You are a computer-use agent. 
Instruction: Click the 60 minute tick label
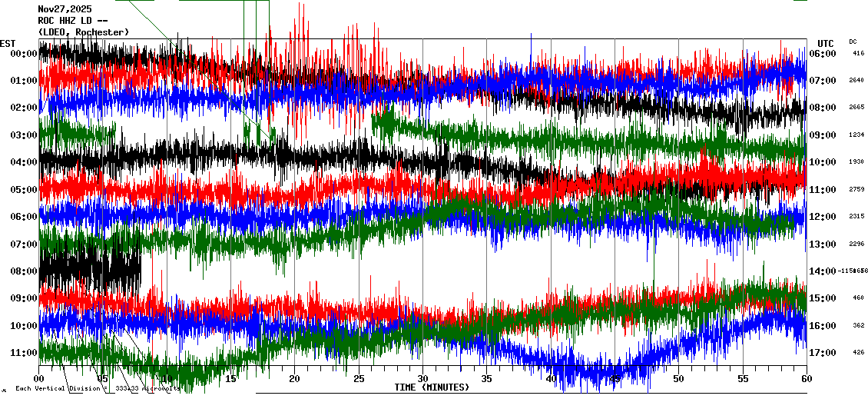click(806, 379)
